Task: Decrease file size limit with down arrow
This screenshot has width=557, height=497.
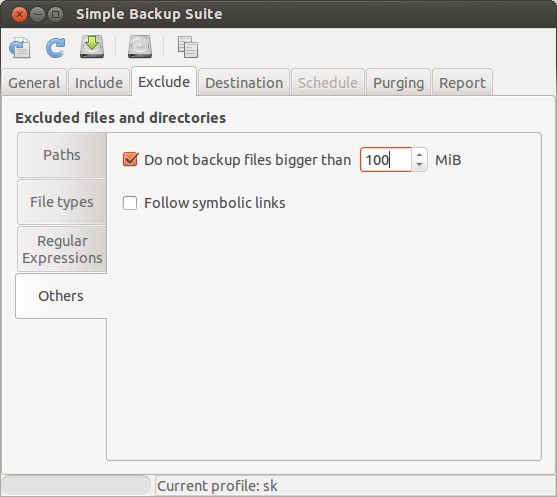Action: 420,164
